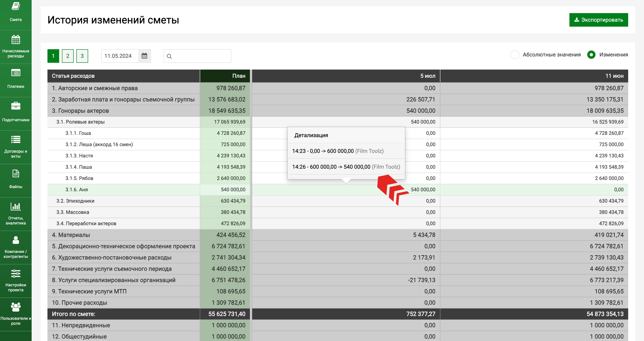This screenshot has height=341, width=644.
Task: Click plan value 17 065 939,69
Action: click(x=230, y=122)
